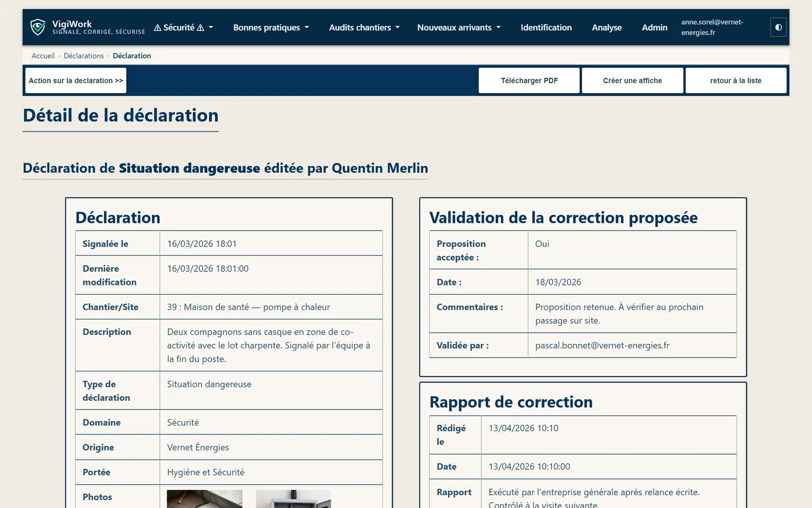The image size is (812, 508).
Task: Open the second declaration photo thumbnail
Action: pos(293,499)
